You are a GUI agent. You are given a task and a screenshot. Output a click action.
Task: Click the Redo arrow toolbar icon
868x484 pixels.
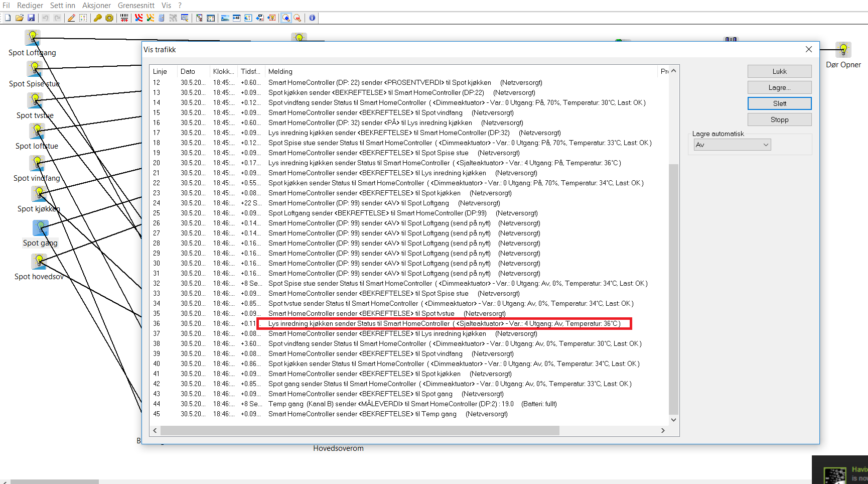pyautogui.click(x=57, y=18)
